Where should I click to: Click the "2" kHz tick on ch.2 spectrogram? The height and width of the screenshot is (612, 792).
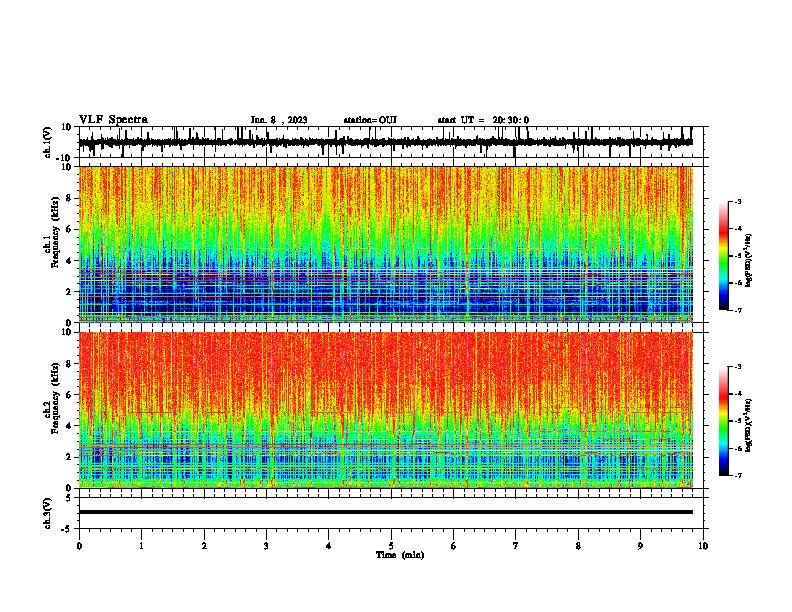(x=69, y=457)
